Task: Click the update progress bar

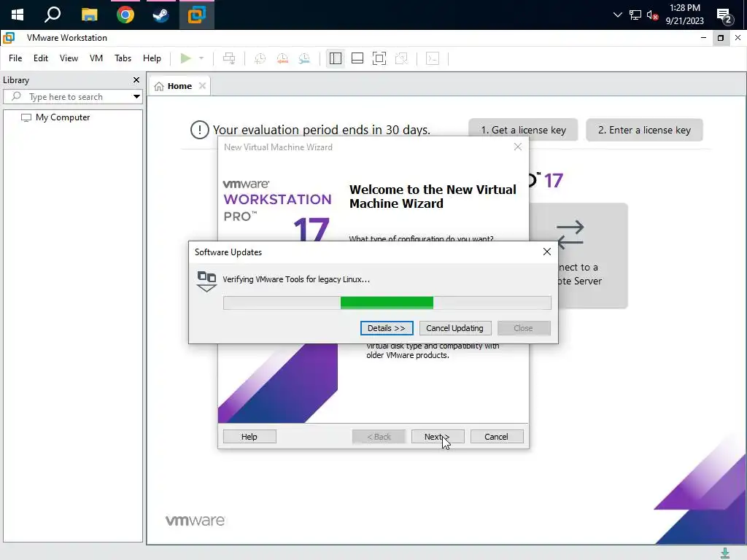Action: 387,303
